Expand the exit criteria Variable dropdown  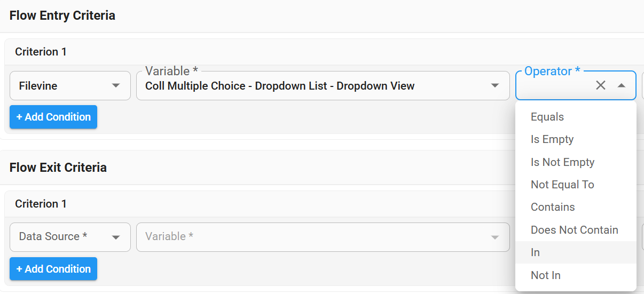point(494,237)
